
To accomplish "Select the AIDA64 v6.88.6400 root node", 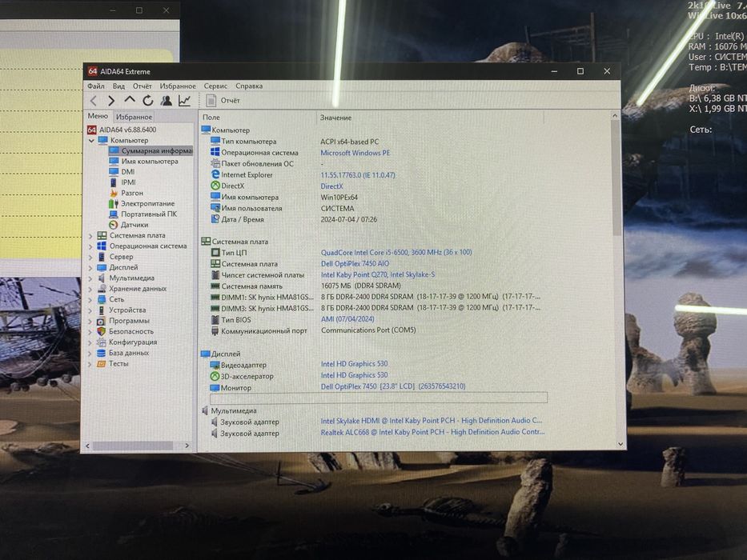I will point(122,130).
